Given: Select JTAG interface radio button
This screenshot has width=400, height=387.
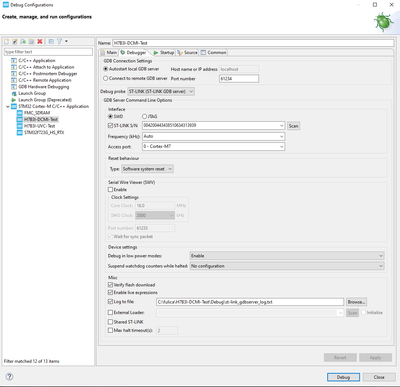Looking at the screenshot, I should 144,116.
